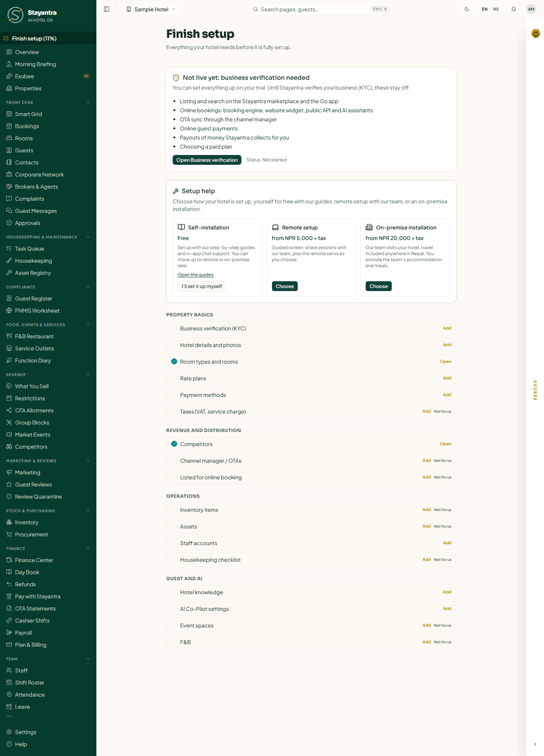Collapse the Revenue sidebar section
The image size is (544, 756).
coord(88,375)
